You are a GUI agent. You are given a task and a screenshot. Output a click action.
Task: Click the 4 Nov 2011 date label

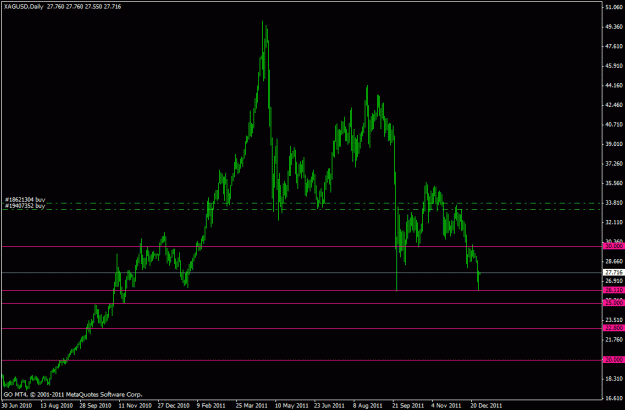click(446, 405)
